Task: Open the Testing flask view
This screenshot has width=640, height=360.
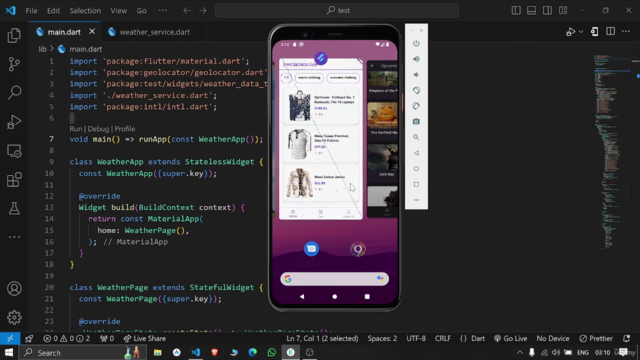Action: pos(14,208)
